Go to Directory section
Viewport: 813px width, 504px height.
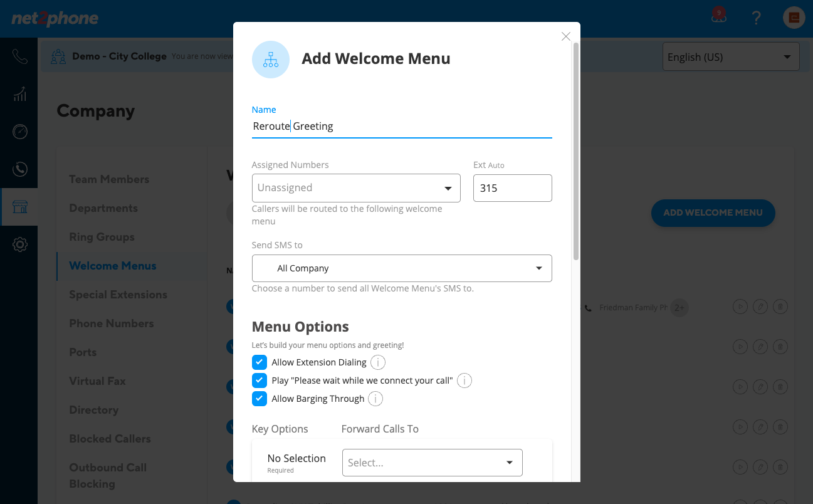point(94,410)
